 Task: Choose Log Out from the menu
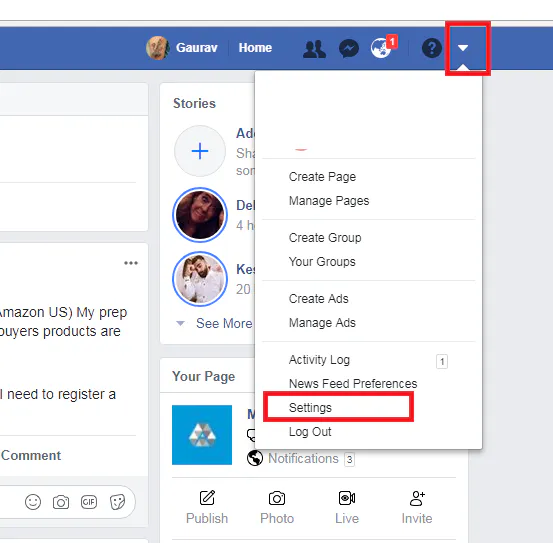coord(310,432)
